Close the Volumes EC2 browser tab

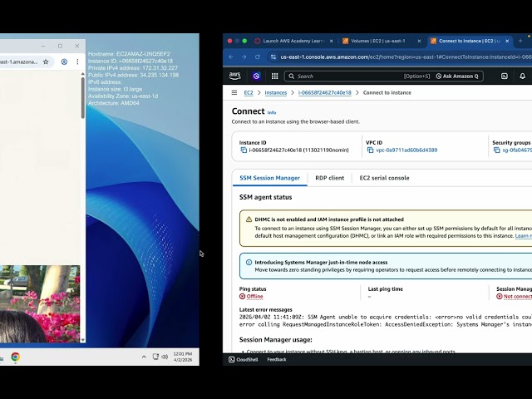[x=419, y=41]
